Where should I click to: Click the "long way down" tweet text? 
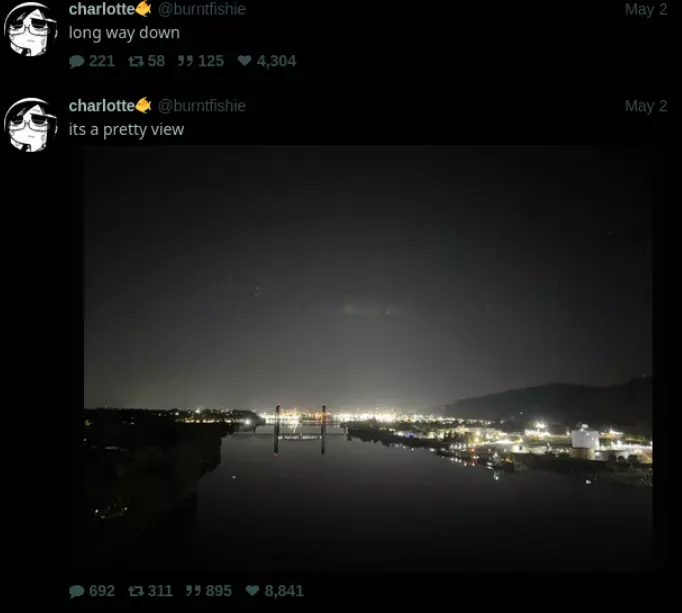coord(124,33)
